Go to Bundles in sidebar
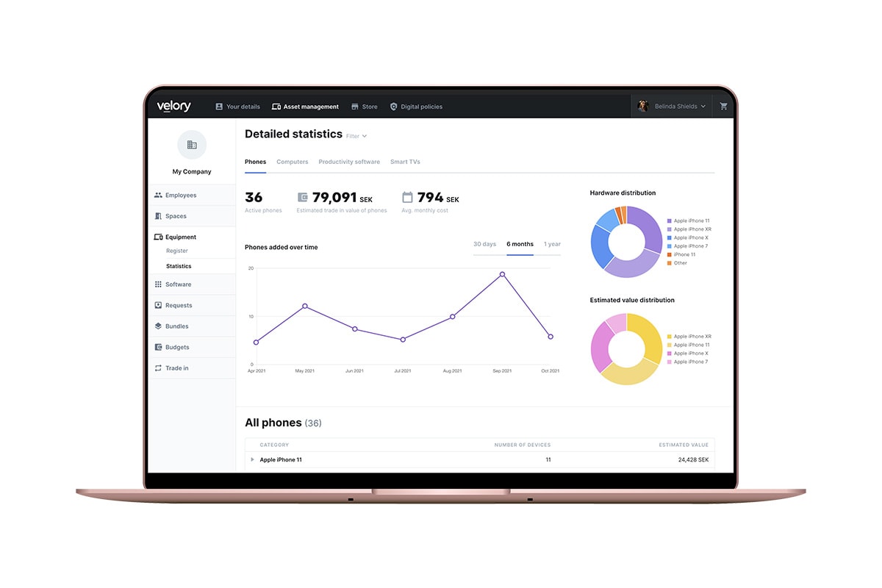Viewport: 882px width, 588px height. click(192, 326)
